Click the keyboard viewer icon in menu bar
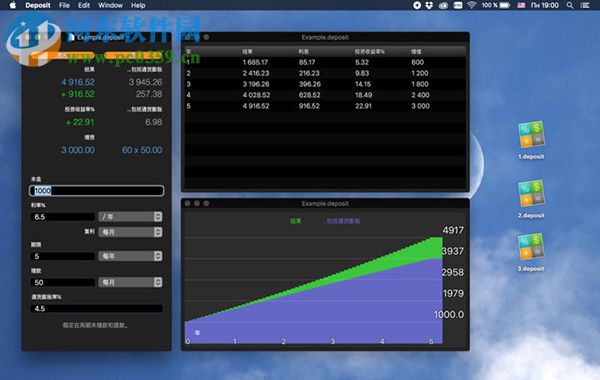This screenshot has width=600, height=380. tap(458, 5)
